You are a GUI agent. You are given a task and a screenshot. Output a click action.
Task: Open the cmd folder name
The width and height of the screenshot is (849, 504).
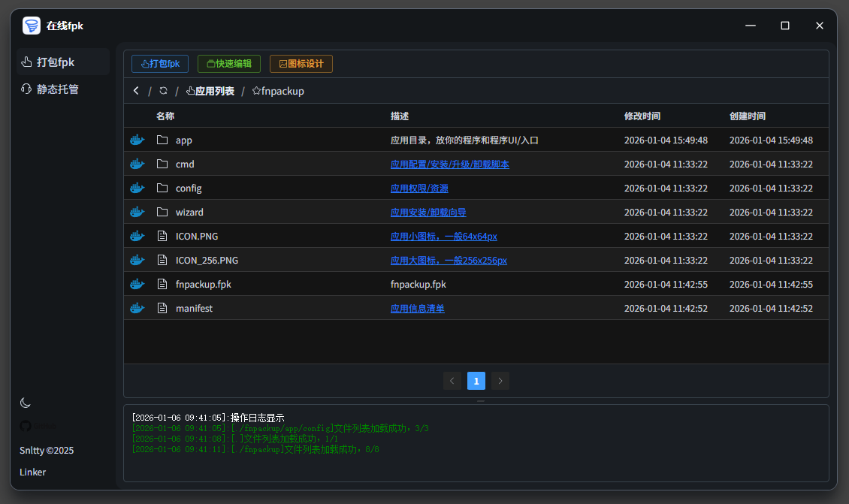point(185,164)
